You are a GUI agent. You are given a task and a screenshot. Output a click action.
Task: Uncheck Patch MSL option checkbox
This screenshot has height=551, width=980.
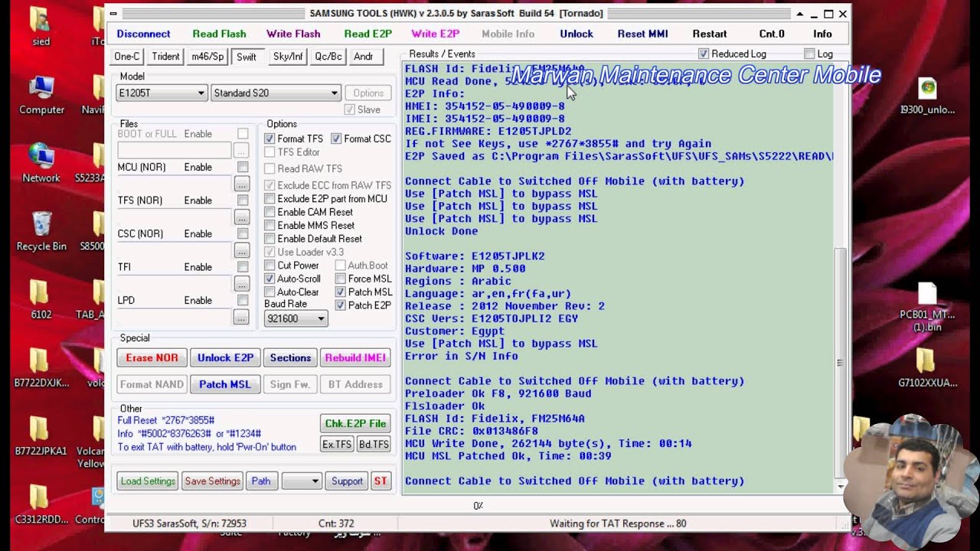(x=340, y=292)
